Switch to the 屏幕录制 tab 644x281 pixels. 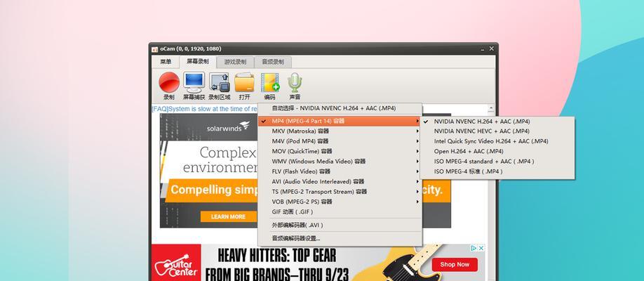pos(198,62)
